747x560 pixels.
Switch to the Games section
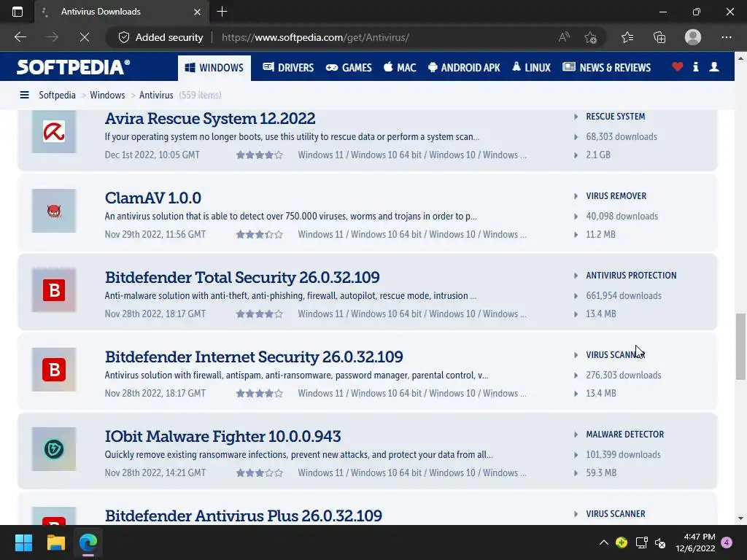click(x=349, y=68)
